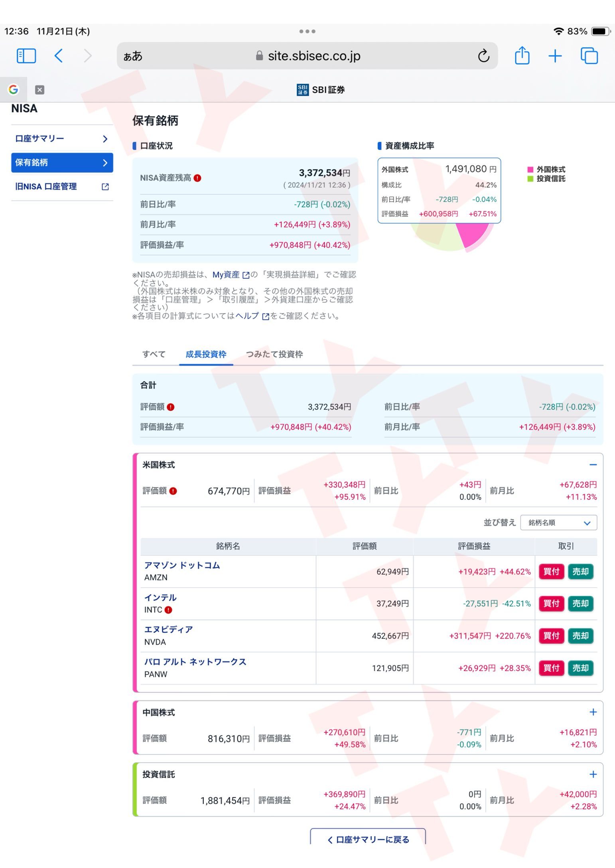The width and height of the screenshot is (615, 868).
Task: Click the NVDA valuation 452,667円
Action: [390, 636]
